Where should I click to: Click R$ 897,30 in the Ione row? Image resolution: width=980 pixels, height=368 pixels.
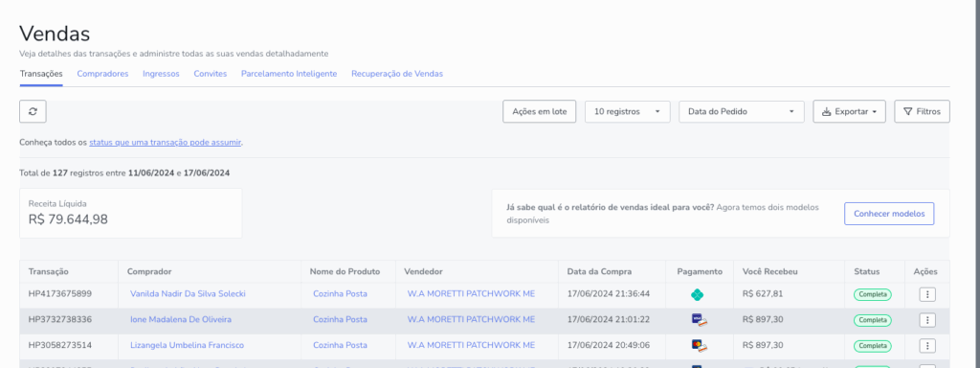click(x=763, y=319)
